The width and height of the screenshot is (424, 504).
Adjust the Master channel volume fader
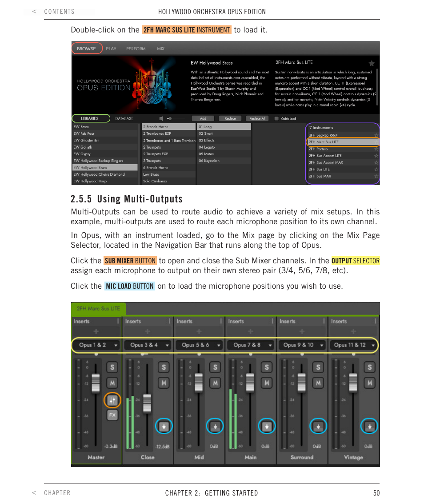click(96, 383)
